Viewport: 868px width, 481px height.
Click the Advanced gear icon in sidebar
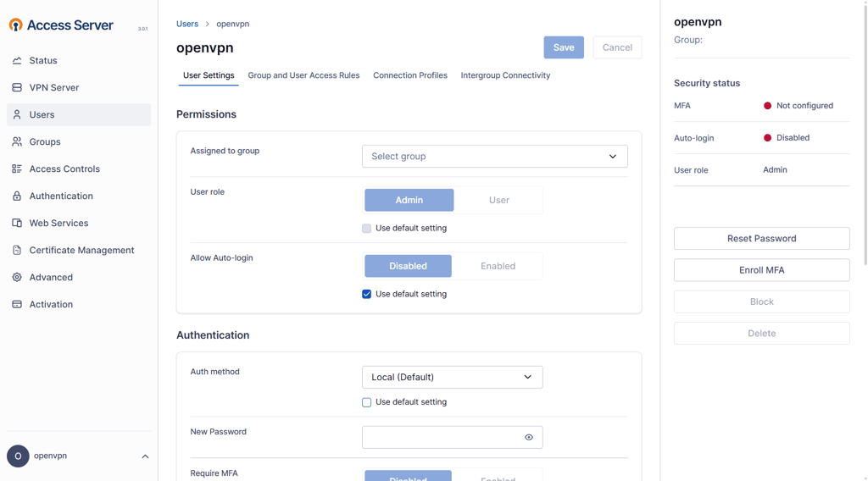(x=17, y=277)
